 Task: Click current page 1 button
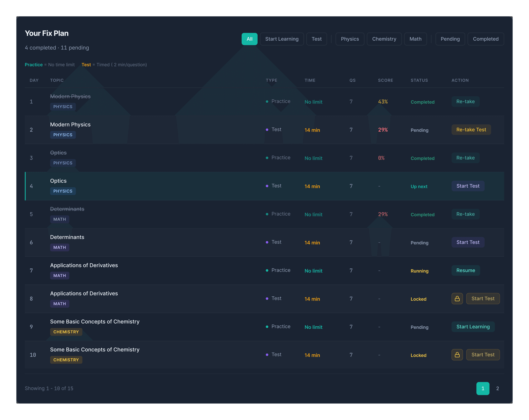(483, 388)
